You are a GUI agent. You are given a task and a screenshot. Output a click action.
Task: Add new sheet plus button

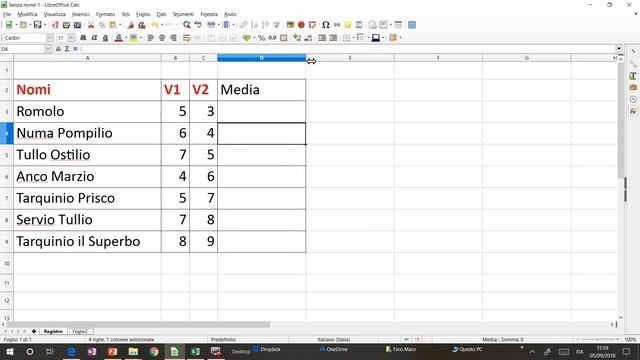pyautogui.click(x=34, y=331)
